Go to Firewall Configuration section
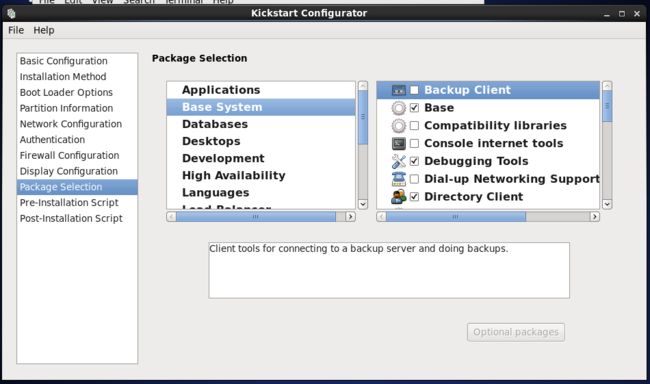The width and height of the screenshot is (650, 384). [77, 156]
